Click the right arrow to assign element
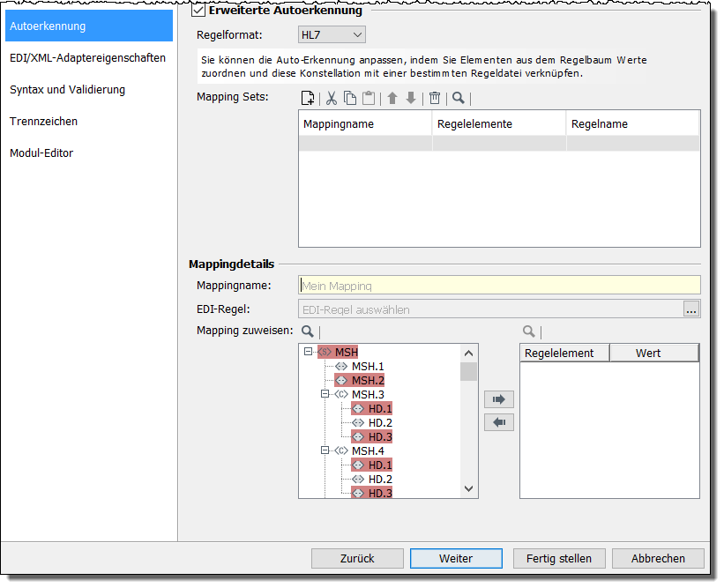 (499, 399)
